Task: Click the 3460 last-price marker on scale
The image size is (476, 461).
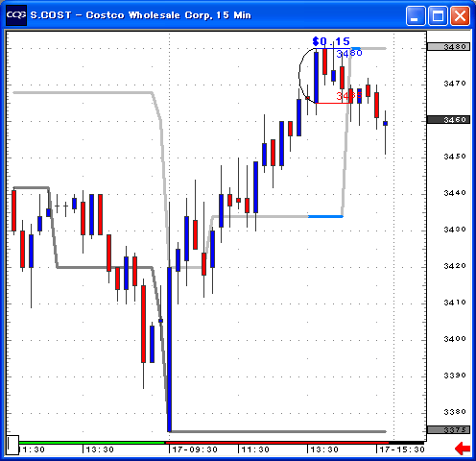Action: point(448,120)
